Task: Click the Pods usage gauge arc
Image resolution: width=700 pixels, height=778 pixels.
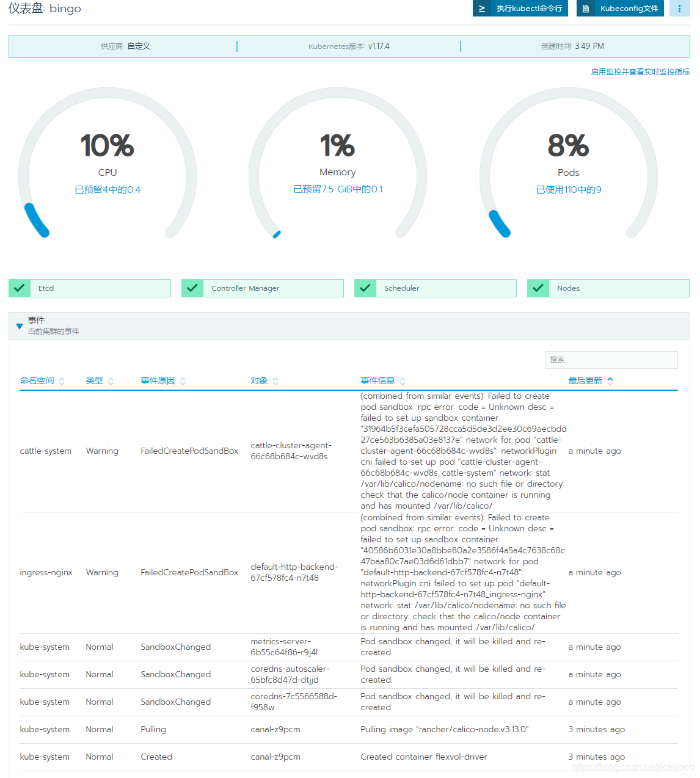Action: click(x=569, y=163)
